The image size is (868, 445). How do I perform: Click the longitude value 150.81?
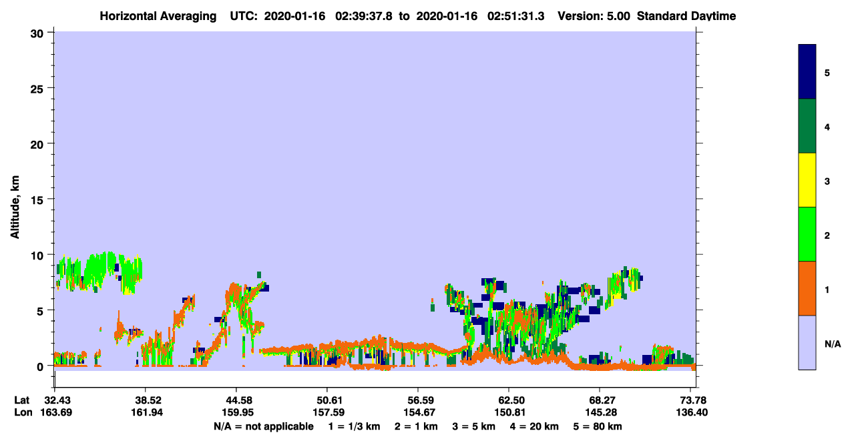click(509, 412)
